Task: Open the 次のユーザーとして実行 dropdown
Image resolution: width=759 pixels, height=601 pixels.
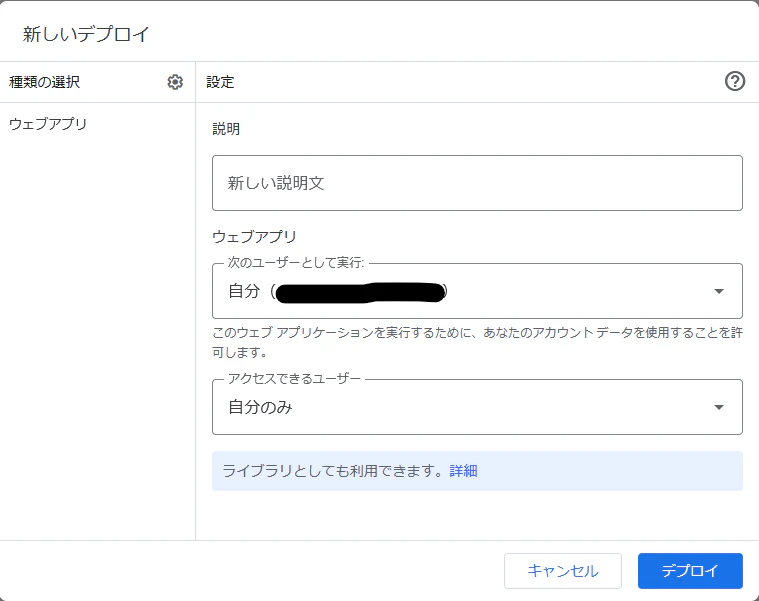Action: pos(477,291)
